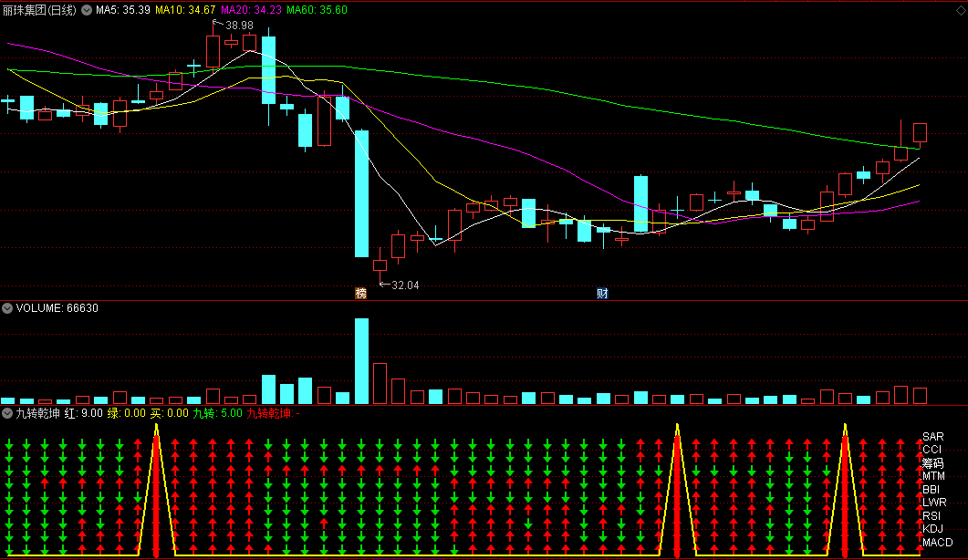This screenshot has width=968, height=560.
Task: Click the MA10: 34.67 legend text
Action: (x=185, y=10)
